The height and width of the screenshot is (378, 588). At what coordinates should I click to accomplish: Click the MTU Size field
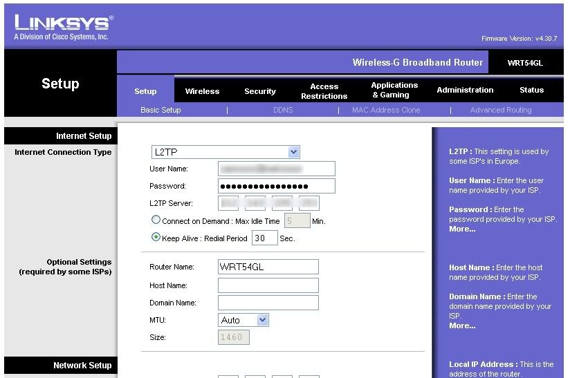(x=234, y=337)
